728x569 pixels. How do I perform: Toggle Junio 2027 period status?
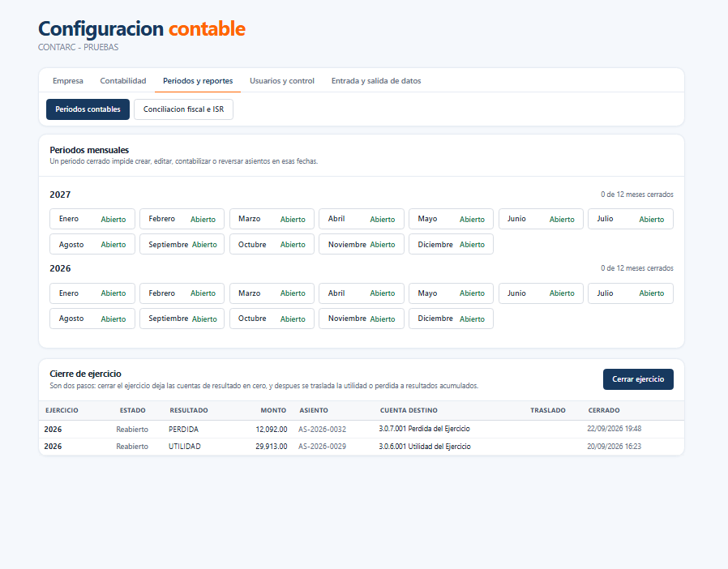pyautogui.click(x=541, y=219)
